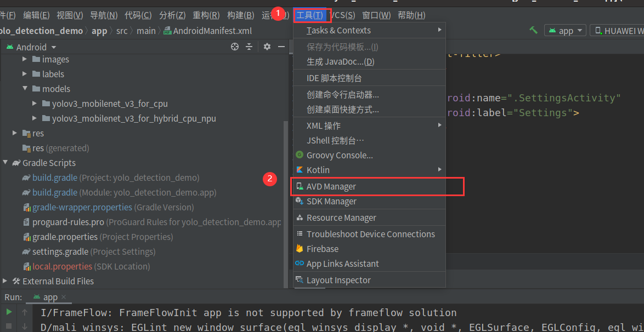Open the 窗口(W) menu
This screenshot has height=332, width=644.
(x=376, y=15)
